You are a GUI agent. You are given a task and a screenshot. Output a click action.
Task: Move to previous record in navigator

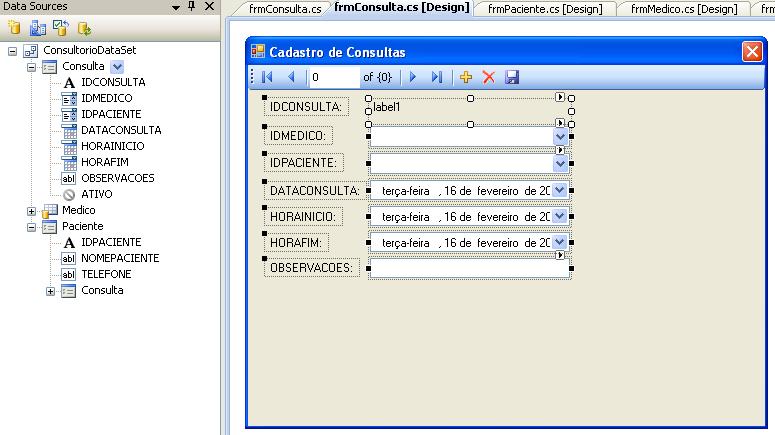click(292, 77)
